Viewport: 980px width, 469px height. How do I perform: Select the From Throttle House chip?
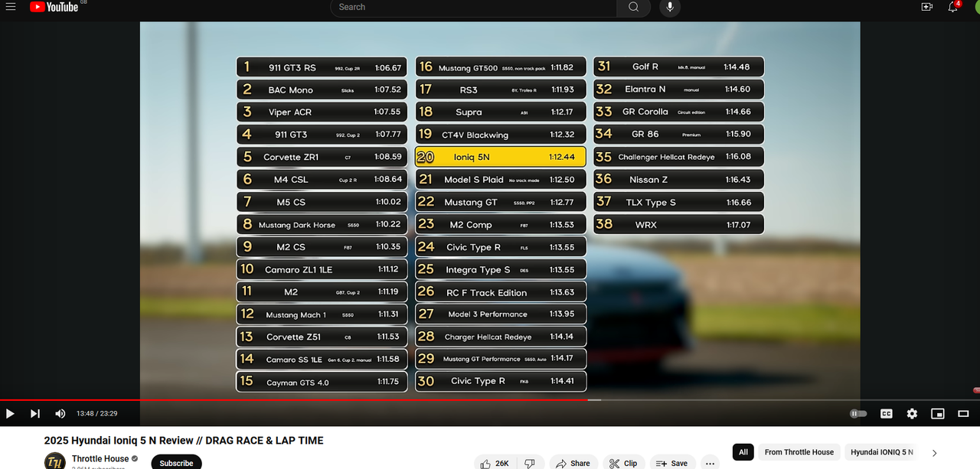[799, 452]
